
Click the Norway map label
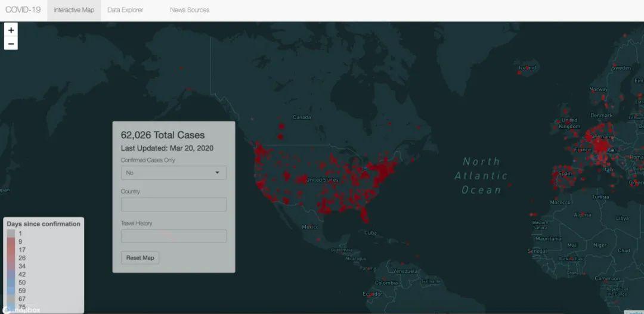[x=599, y=89]
